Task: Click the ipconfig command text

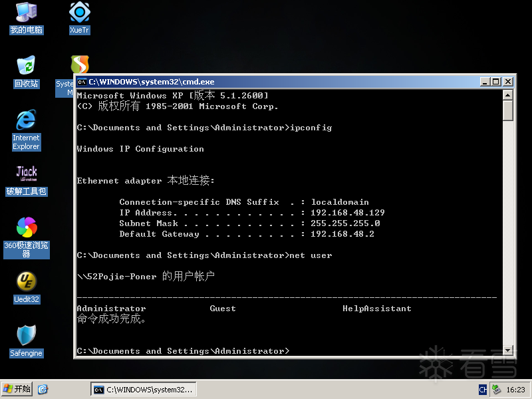Action: point(311,128)
